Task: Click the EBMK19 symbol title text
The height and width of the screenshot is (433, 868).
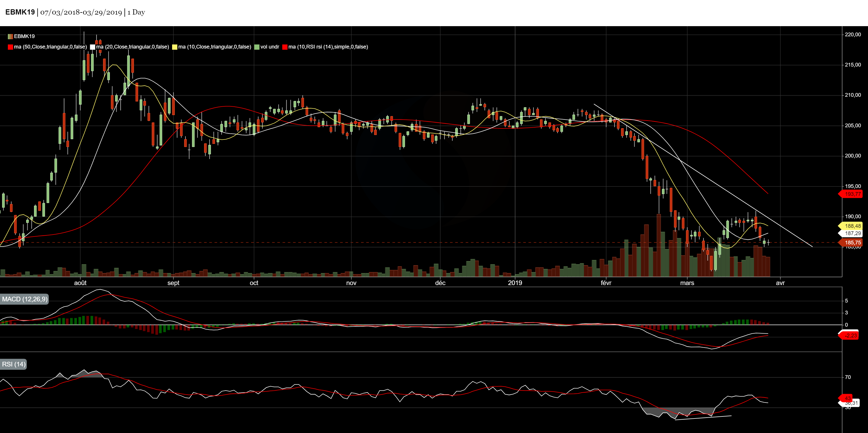Action: 20,12
